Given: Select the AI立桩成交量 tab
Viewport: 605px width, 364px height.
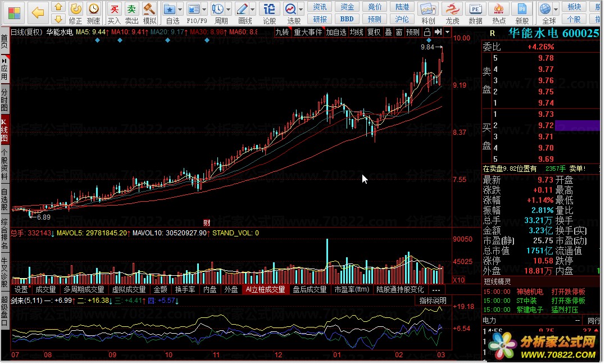Looking at the screenshot, I should 266,289.
